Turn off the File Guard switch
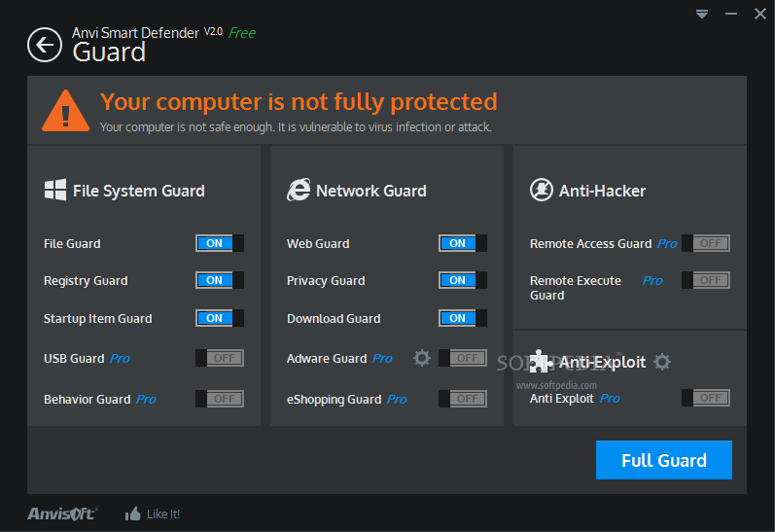The height and width of the screenshot is (532, 775). [x=220, y=243]
